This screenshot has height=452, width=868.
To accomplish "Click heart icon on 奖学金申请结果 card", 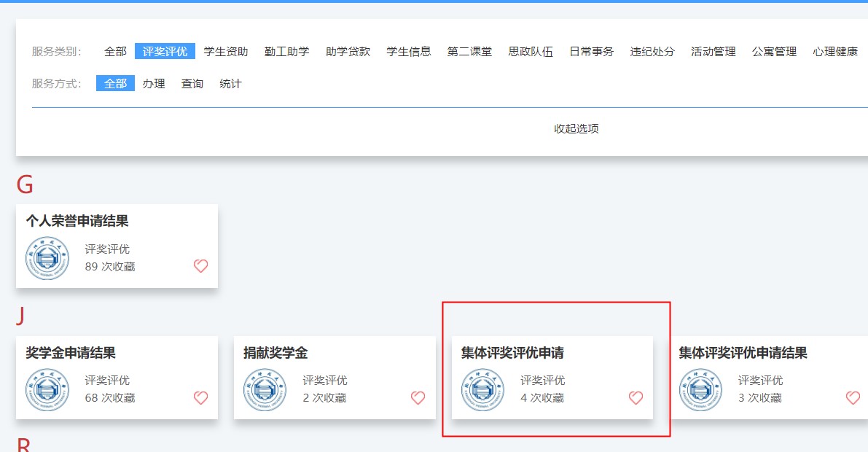I will click(x=200, y=397).
